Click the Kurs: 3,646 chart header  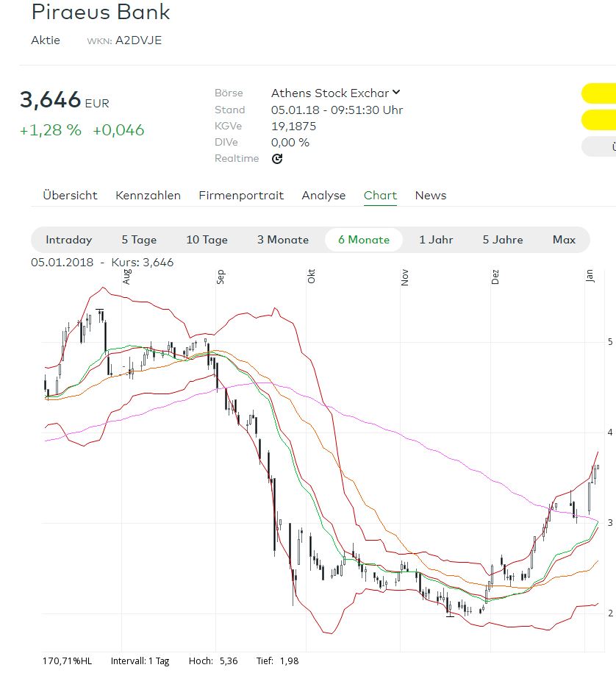click(143, 263)
